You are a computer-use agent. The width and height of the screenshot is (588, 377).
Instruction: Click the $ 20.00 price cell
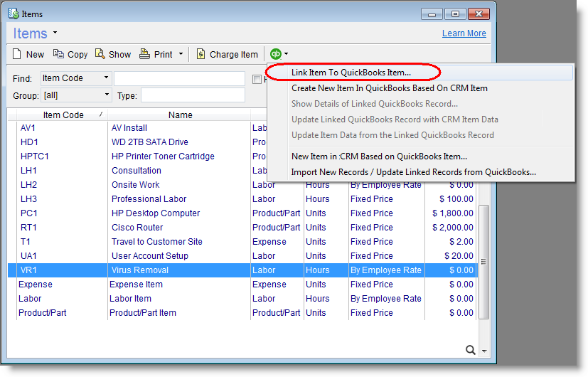point(459,256)
